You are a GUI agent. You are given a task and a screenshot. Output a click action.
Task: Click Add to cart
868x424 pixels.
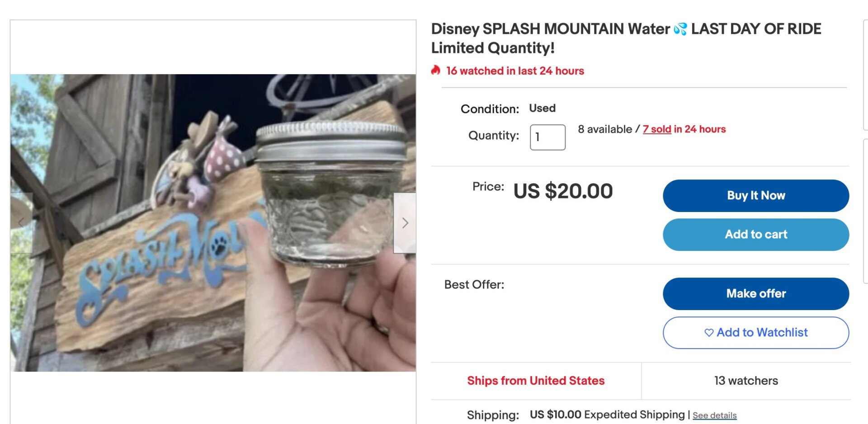[x=755, y=234]
